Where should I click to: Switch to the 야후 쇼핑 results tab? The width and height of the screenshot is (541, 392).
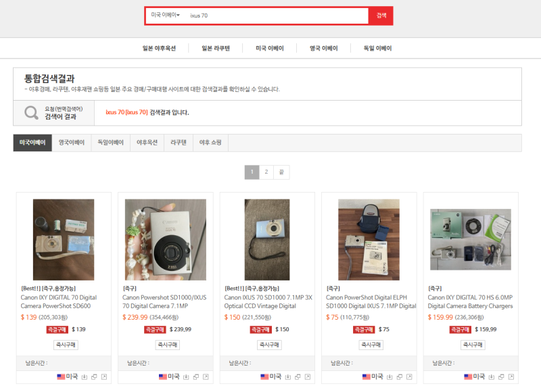click(210, 143)
